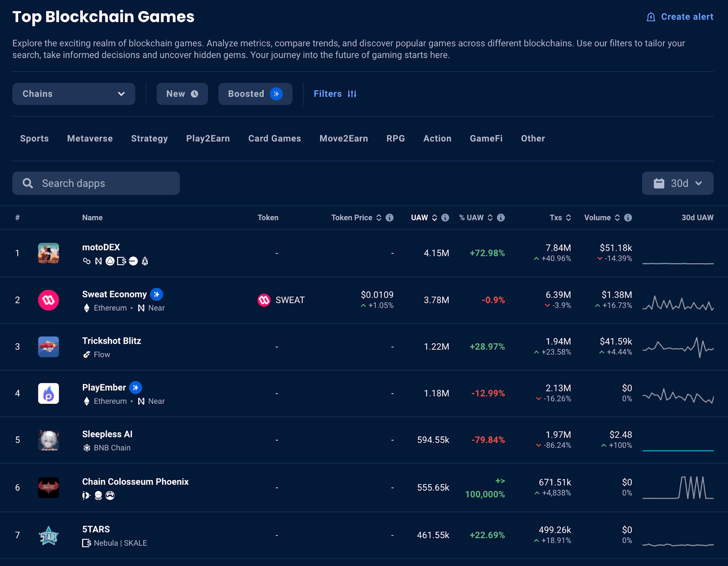Screen dimensions: 728x566
Task: Switch to the Play2Earn category tab
Action: coord(208,138)
